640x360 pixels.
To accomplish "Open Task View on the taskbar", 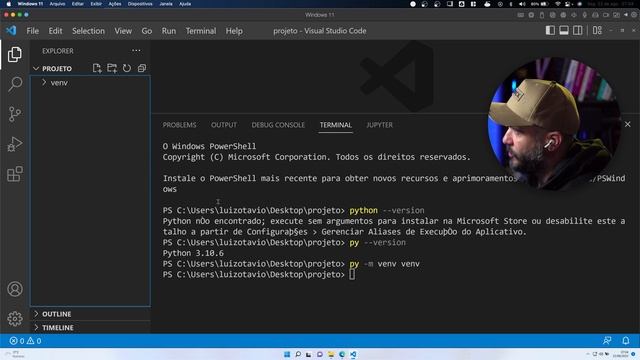I will (309, 354).
